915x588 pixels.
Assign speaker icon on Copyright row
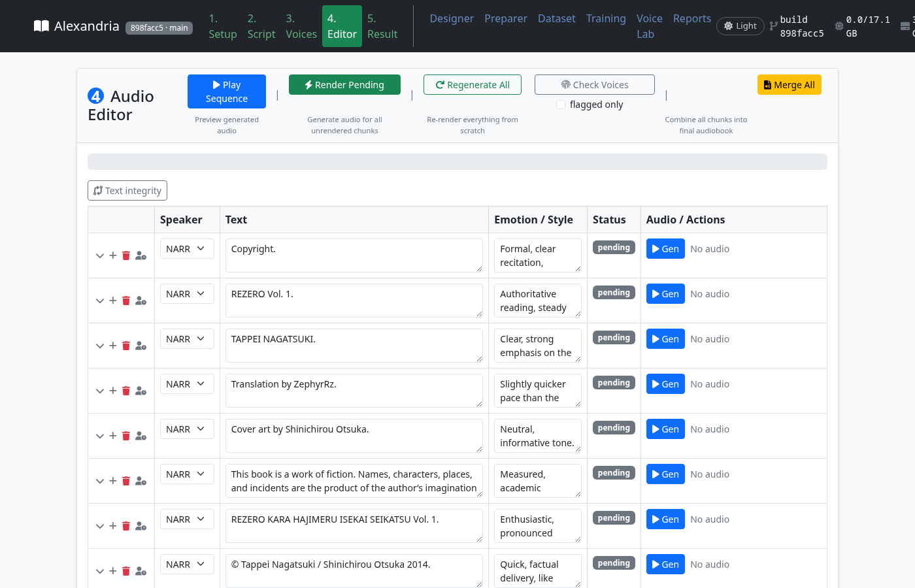[x=141, y=255]
